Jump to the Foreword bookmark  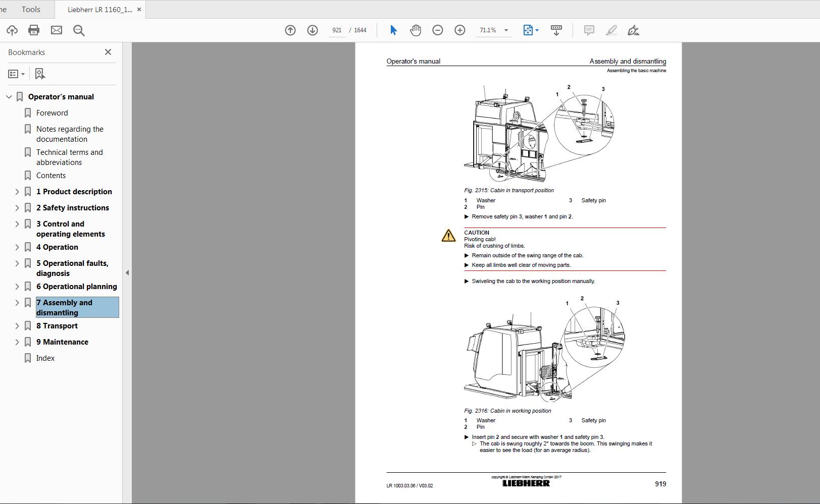click(x=52, y=113)
